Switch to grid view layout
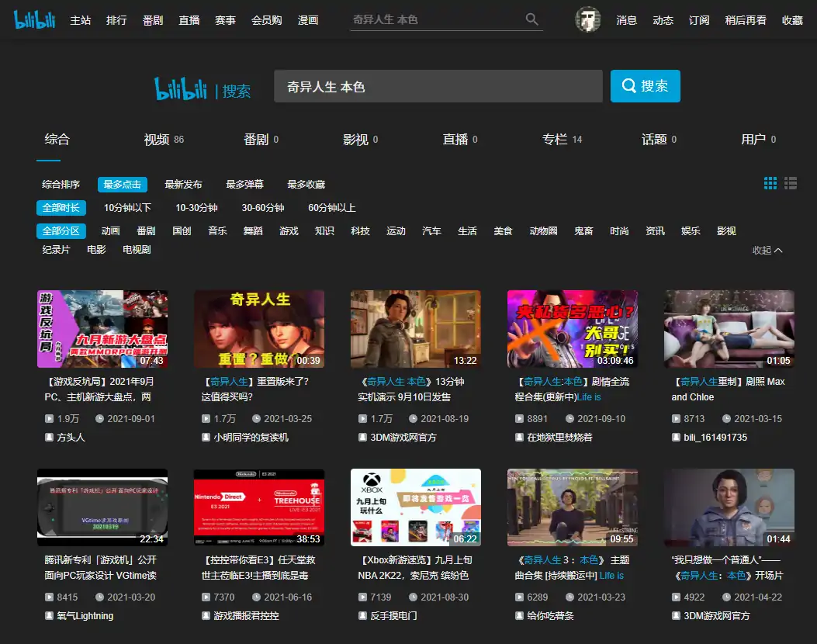This screenshot has width=817, height=644. (770, 183)
